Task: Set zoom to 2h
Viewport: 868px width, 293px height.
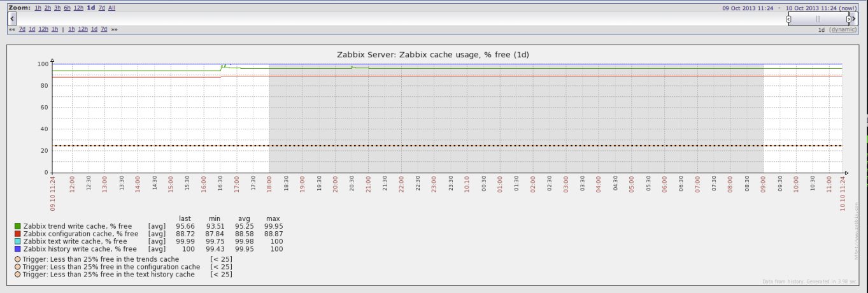Action: [x=48, y=8]
